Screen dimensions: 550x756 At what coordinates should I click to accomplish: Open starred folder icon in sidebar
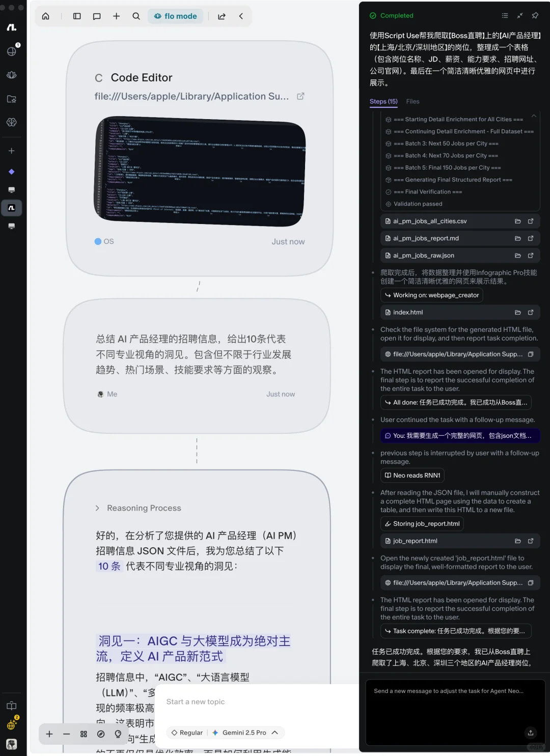(12, 99)
